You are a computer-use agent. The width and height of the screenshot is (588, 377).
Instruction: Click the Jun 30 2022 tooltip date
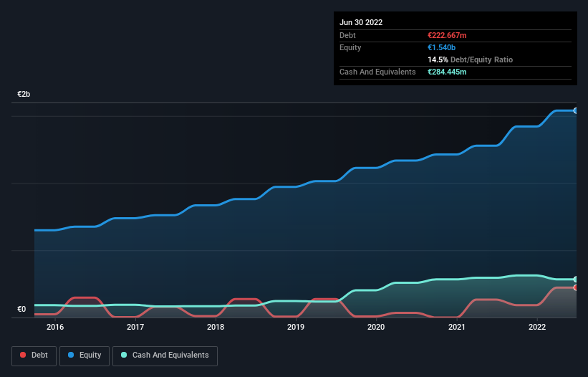pyautogui.click(x=361, y=22)
